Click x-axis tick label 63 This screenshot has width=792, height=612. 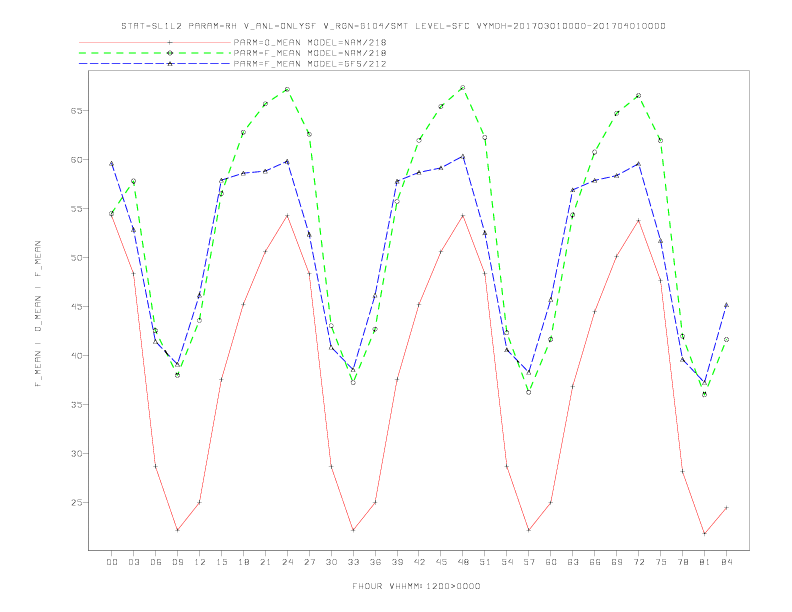coord(573,562)
